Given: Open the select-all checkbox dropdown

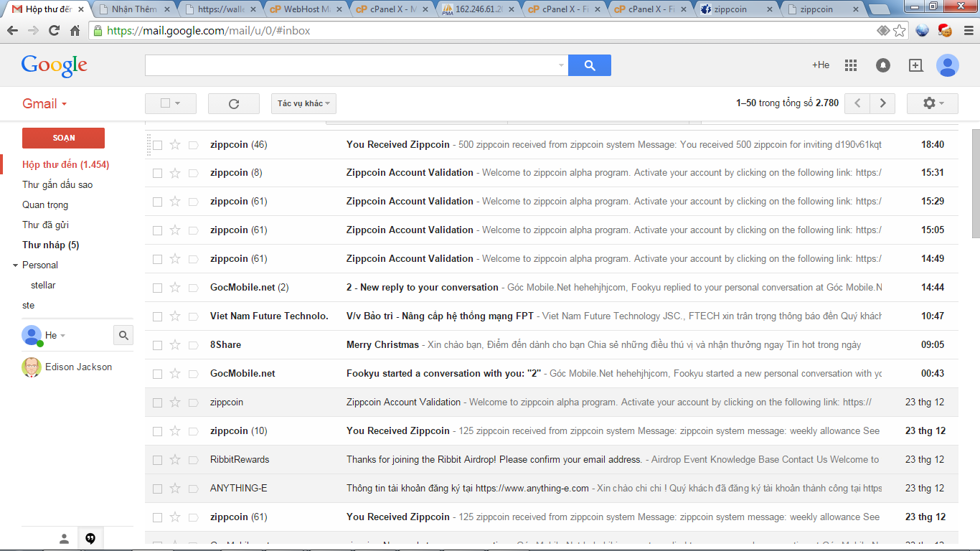Looking at the screenshot, I should tap(171, 103).
